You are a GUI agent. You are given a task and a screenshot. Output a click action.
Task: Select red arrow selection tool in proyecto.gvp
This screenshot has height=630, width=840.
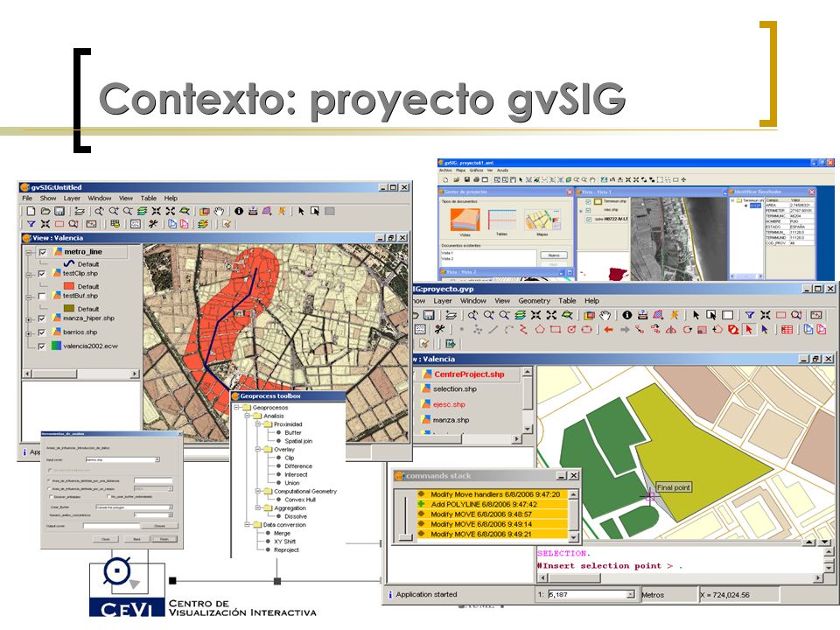[749, 330]
